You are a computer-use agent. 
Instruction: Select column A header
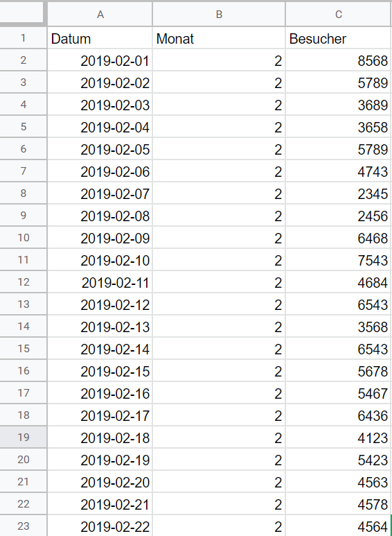coord(100,14)
